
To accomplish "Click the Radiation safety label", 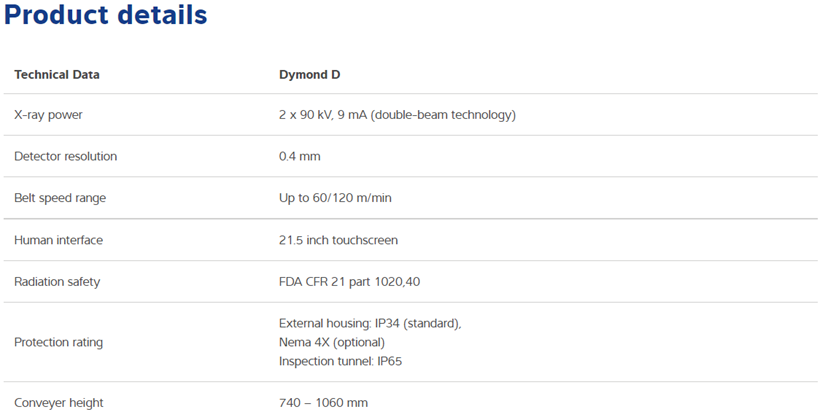I will [x=57, y=282].
